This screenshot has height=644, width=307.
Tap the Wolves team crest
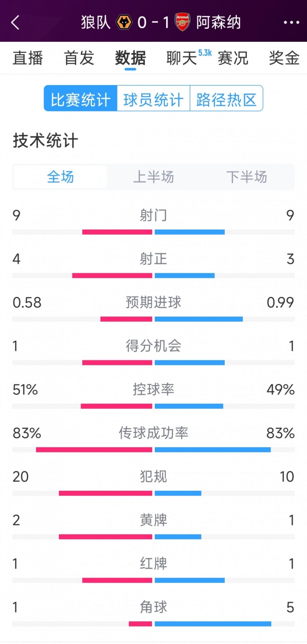pos(124,22)
